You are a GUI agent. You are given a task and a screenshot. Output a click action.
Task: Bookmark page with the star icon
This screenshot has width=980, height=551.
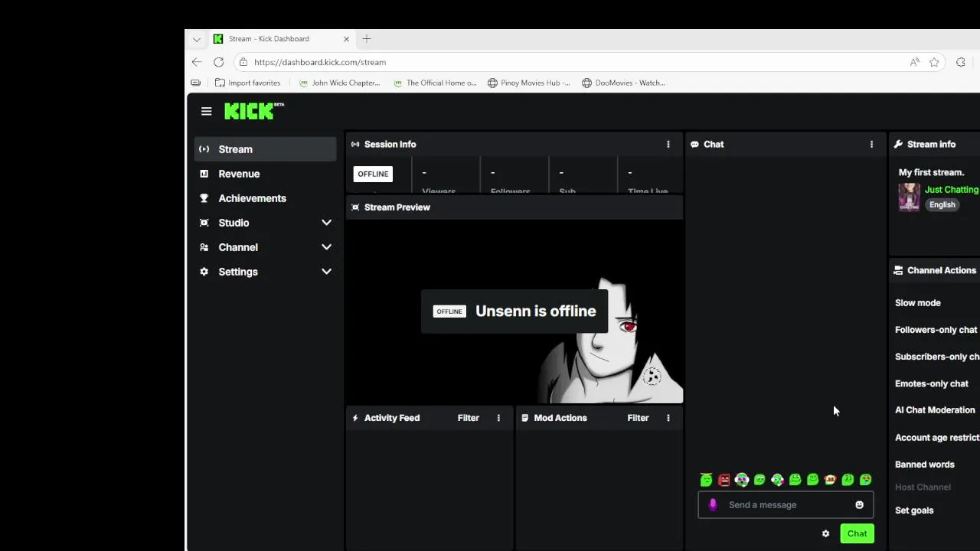(x=934, y=62)
